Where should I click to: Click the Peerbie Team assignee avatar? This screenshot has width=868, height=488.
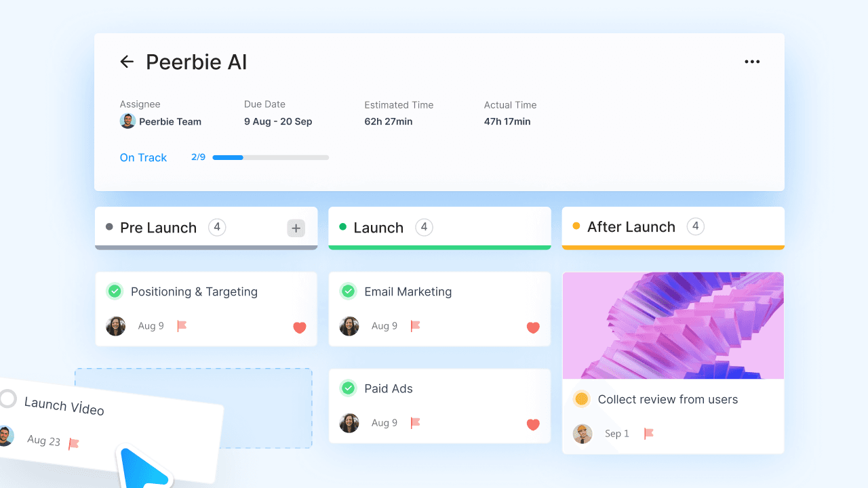click(127, 121)
